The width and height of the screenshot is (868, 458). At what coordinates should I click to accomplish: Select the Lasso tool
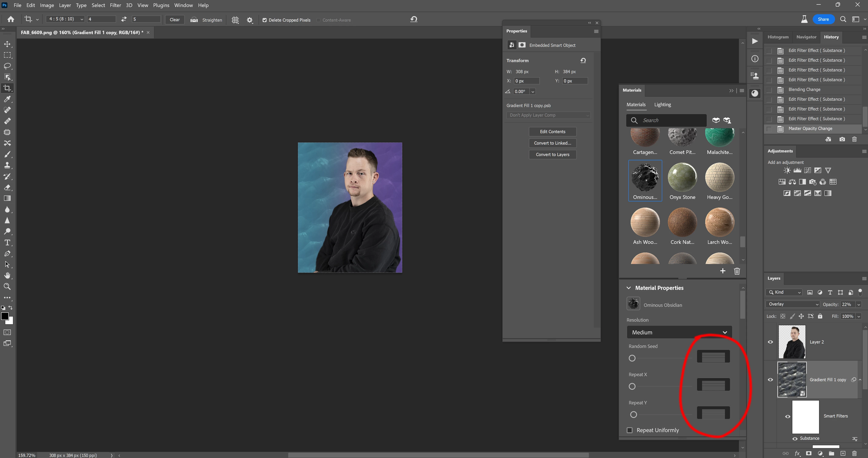[7, 66]
